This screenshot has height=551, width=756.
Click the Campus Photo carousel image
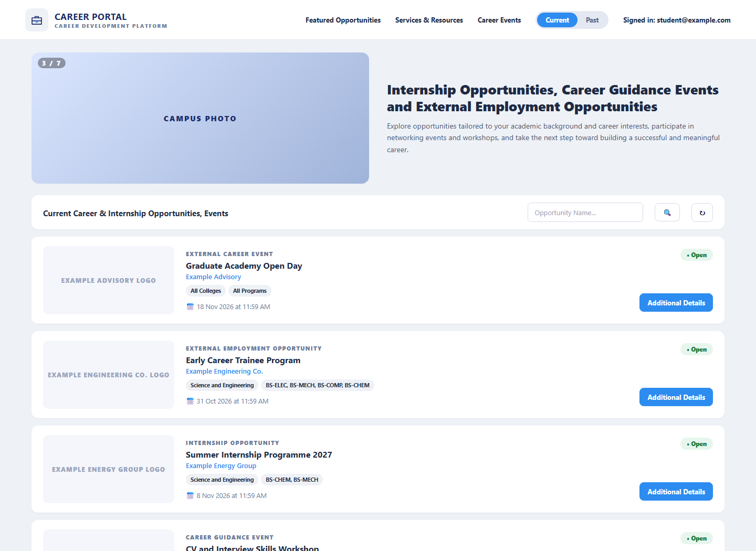point(200,118)
